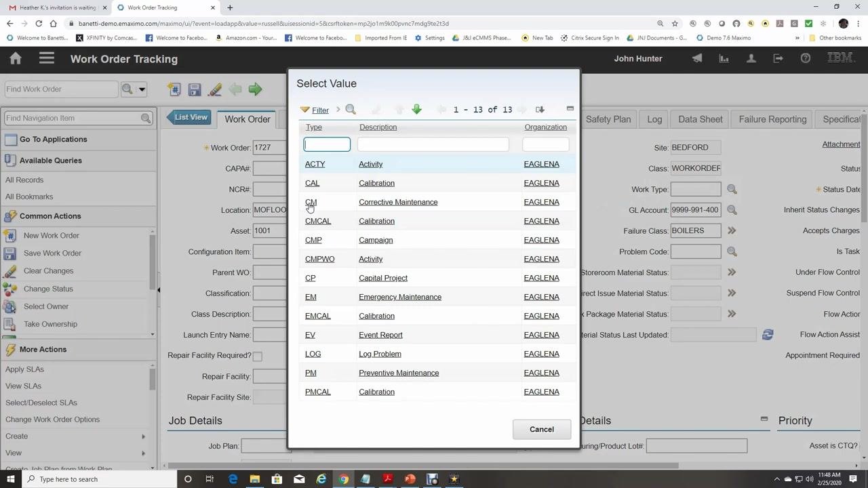This screenshot has width=868, height=488.
Task: Click Change Status in Common Actions
Action: tap(48, 289)
